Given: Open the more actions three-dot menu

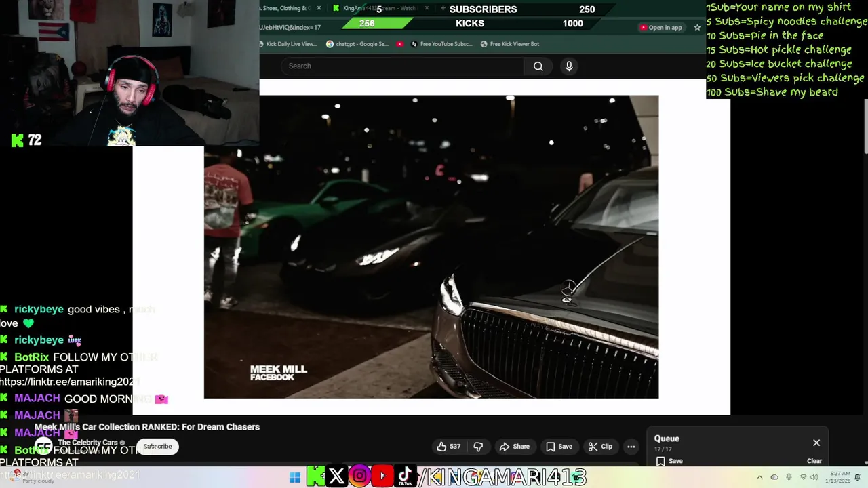Looking at the screenshot, I should [x=631, y=447].
